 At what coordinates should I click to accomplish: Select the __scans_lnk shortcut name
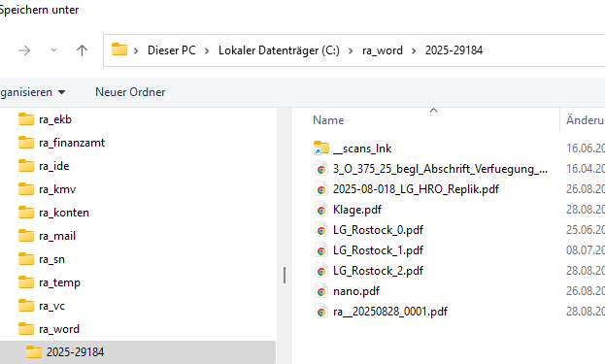[362, 149]
